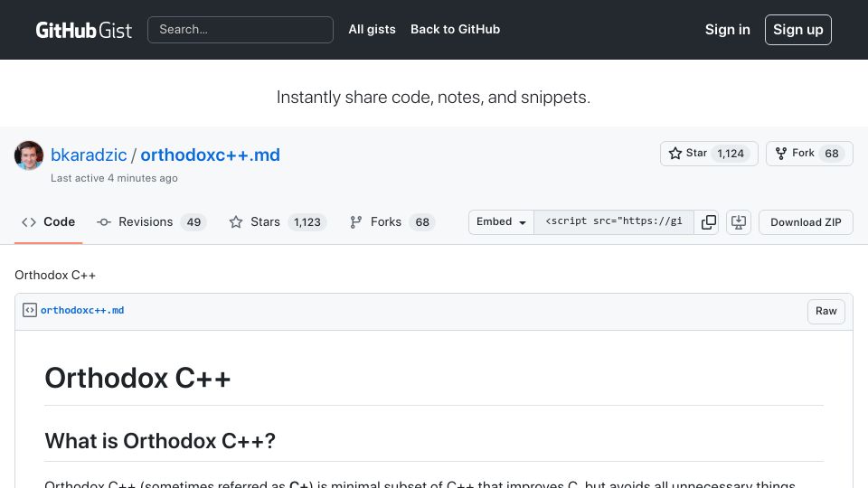Switch to the Revisions tab
868x488 pixels.
coord(152,222)
